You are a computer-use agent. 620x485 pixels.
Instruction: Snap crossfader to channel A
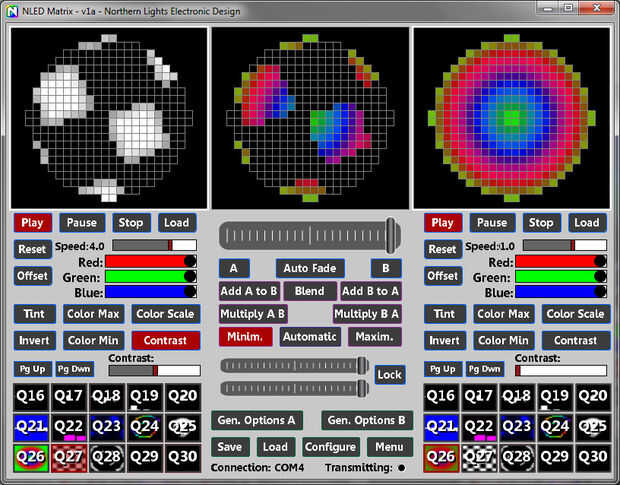point(234,269)
